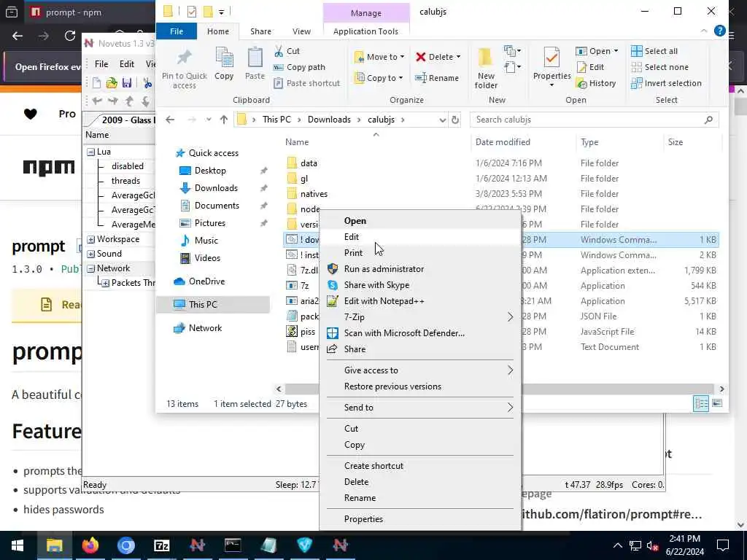
Task: Expand the Workspace tree node
Action: coord(90,239)
